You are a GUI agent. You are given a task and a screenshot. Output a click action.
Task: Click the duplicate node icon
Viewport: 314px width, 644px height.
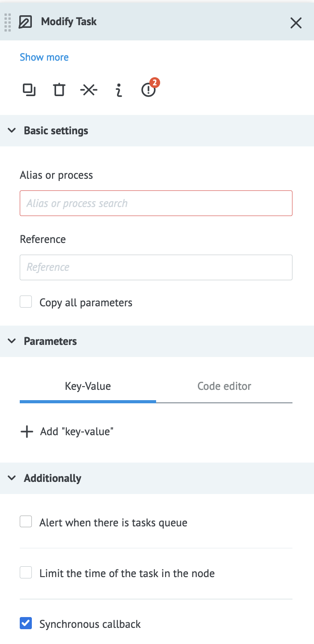click(x=29, y=90)
